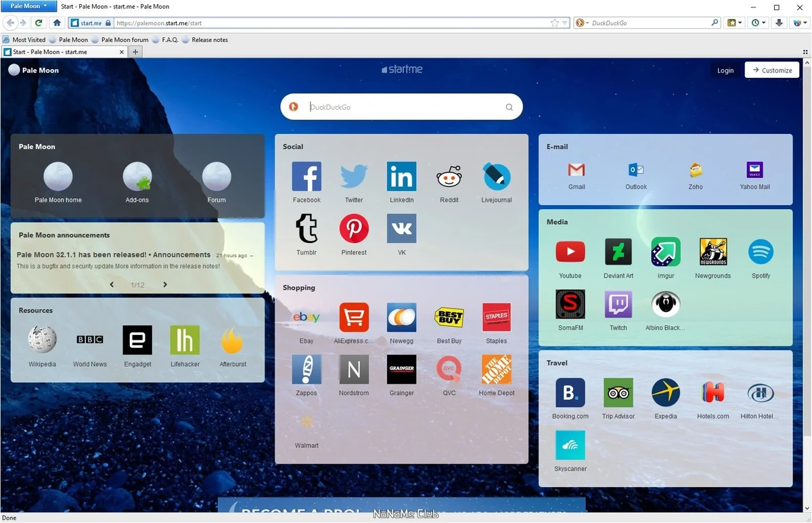
Task: Open the Best Buy icon
Action: tap(449, 317)
